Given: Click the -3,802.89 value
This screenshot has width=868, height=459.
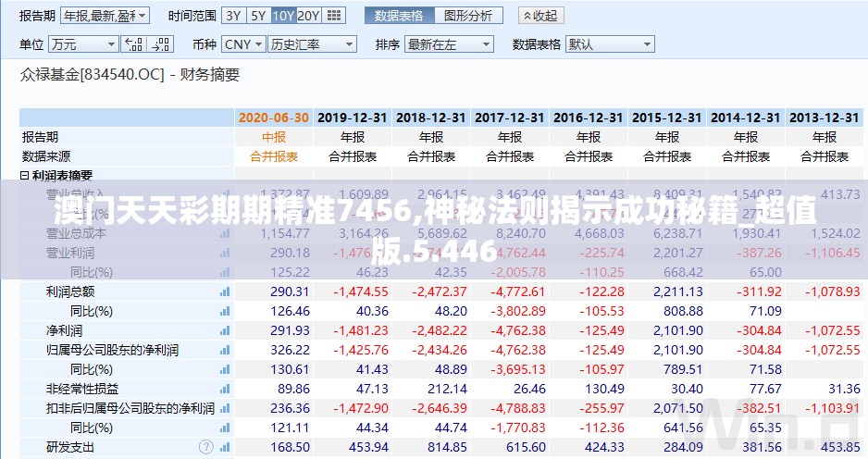Looking at the screenshot, I should click(x=518, y=311).
